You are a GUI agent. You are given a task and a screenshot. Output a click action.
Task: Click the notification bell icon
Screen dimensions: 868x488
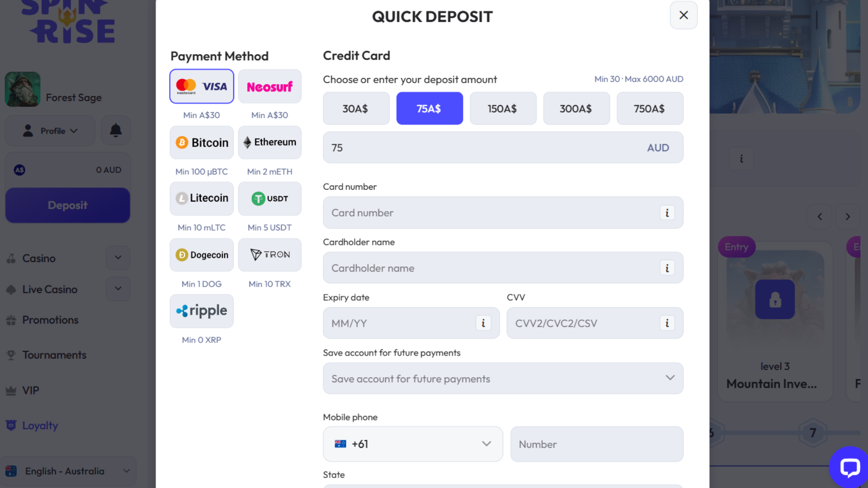[x=116, y=131]
